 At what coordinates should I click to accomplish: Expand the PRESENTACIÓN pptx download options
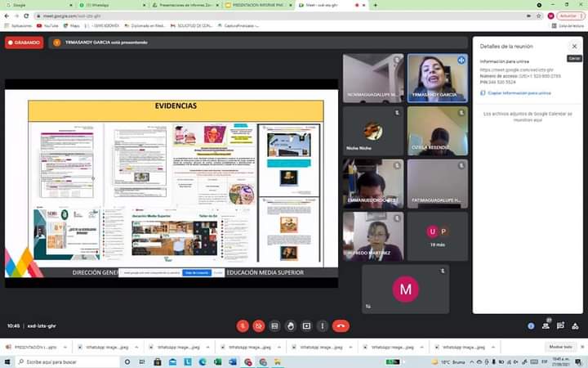click(65, 347)
